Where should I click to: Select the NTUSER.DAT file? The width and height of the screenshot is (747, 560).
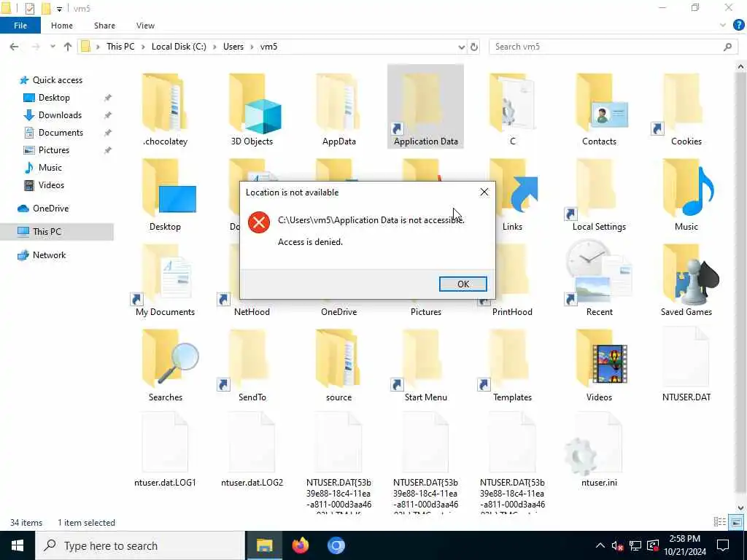click(x=686, y=365)
